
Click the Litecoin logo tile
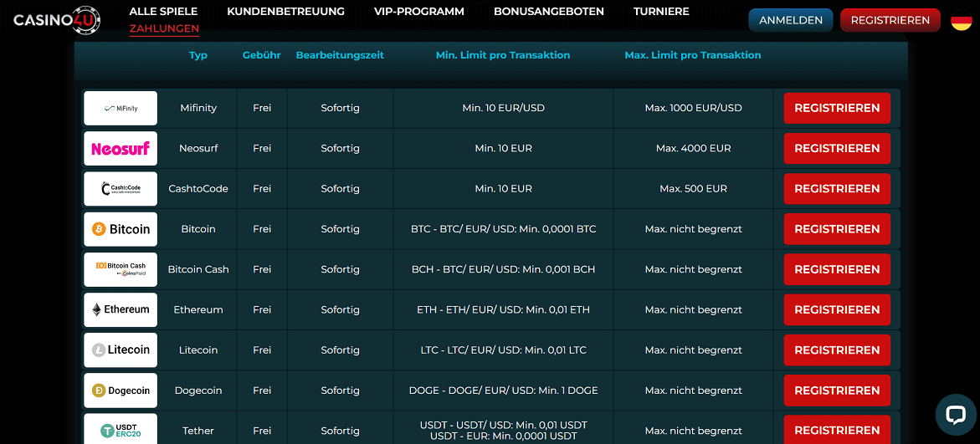[x=121, y=350]
